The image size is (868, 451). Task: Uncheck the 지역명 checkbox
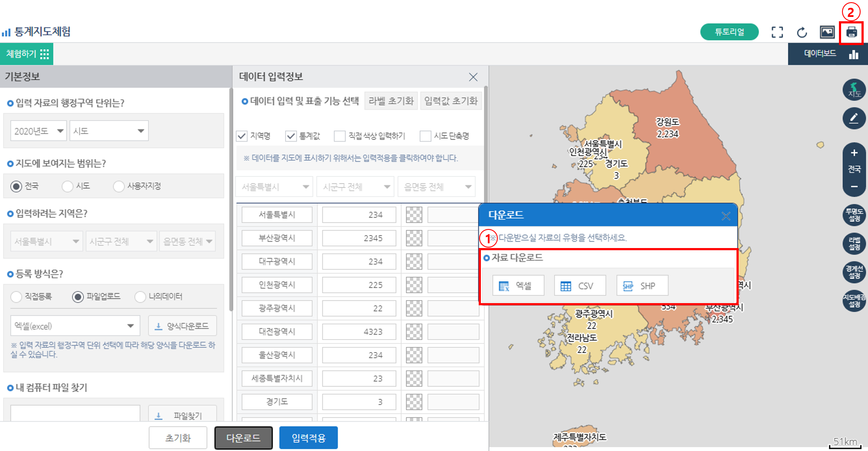tap(242, 136)
